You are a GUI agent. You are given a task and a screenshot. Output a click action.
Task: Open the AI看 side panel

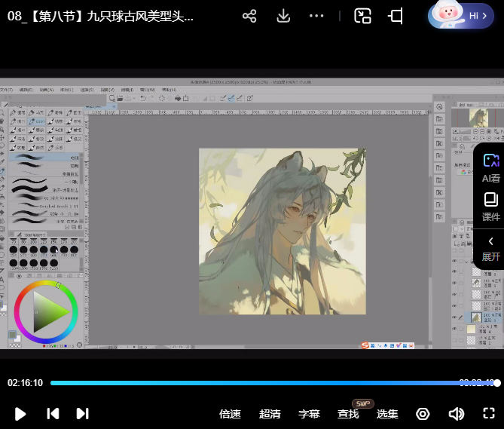coord(490,167)
